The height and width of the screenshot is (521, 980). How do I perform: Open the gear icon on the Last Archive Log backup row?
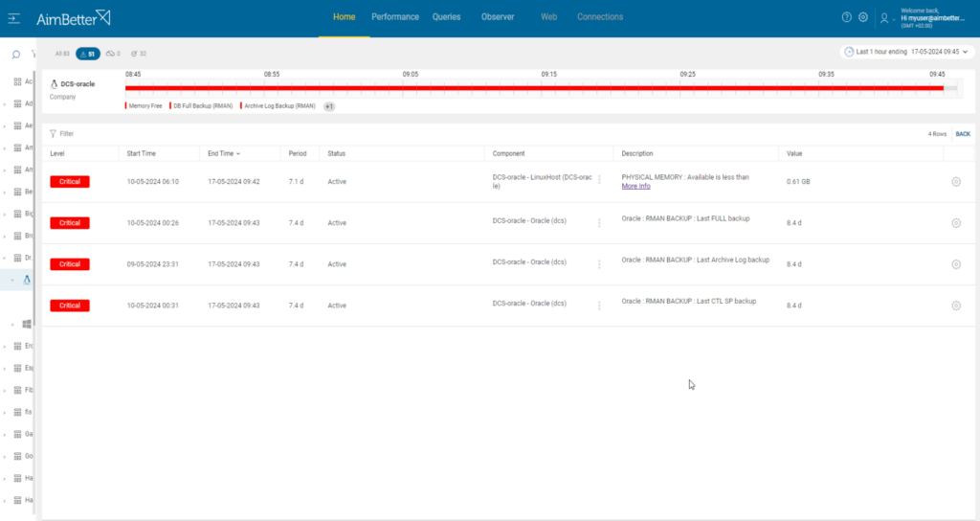(956, 264)
